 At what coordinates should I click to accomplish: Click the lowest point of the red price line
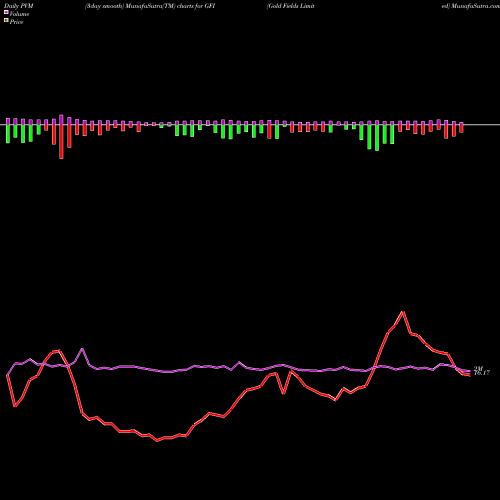point(157,441)
